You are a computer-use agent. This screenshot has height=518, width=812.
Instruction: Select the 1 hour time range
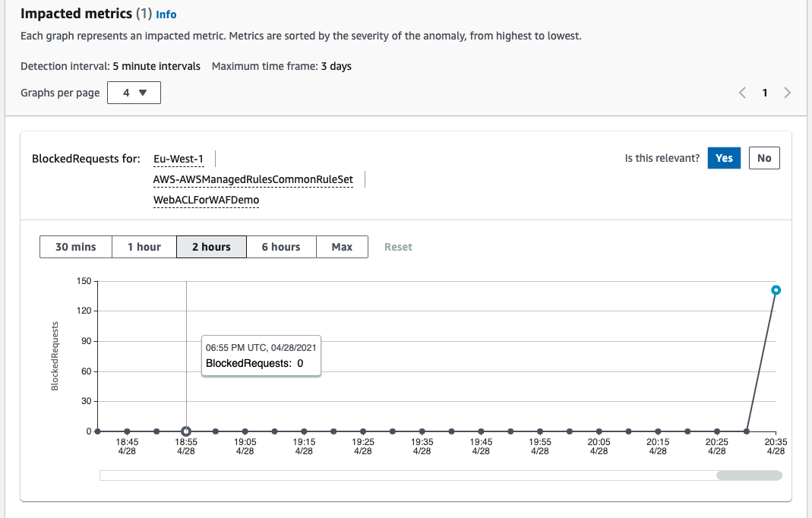[x=143, y=247]
